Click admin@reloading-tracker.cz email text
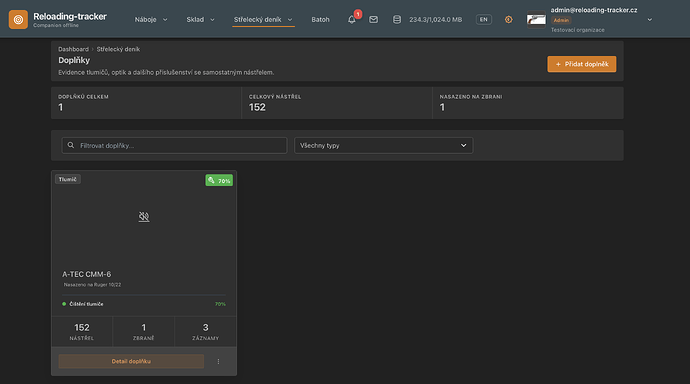Image resolution: width=690 pixels, height=384 pixels. pyautogui.click(x=594, y=10)
